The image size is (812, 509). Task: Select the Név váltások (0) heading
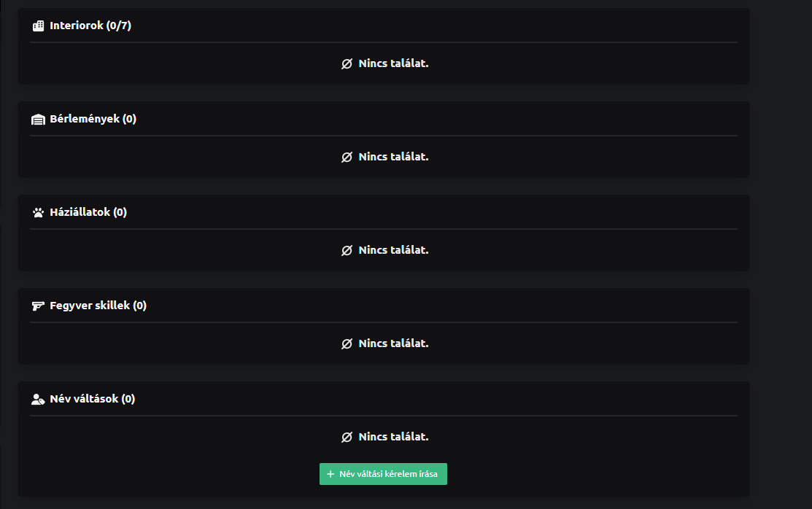click(93, 399)
